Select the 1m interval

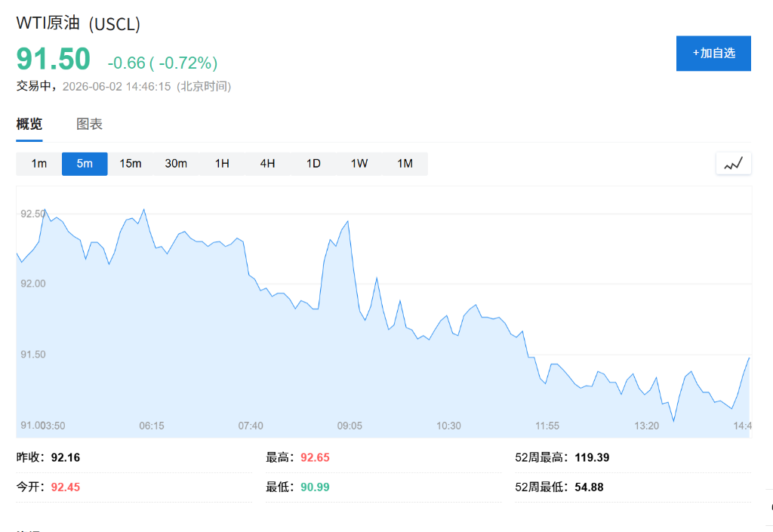click(x=39, y=164)
